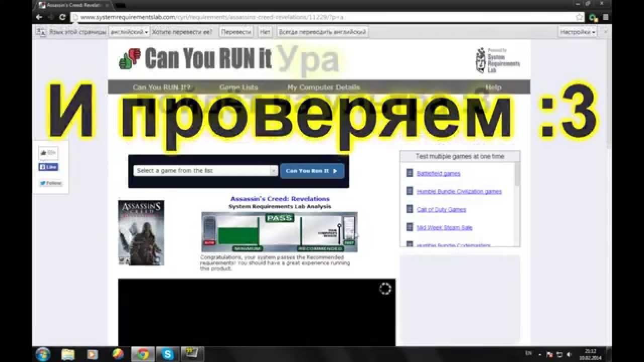644x362 pixels.
Task: Click the Test multiple games at one time header
Action: click(x=460, y=156)
